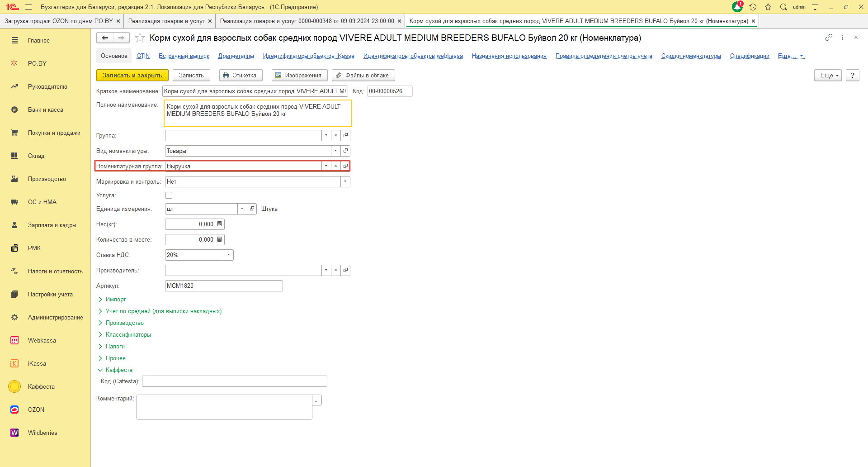Open notifications bell icon in title bar
Image resolution: width=868 pixels, height=467 pixels.
(737, 7)
